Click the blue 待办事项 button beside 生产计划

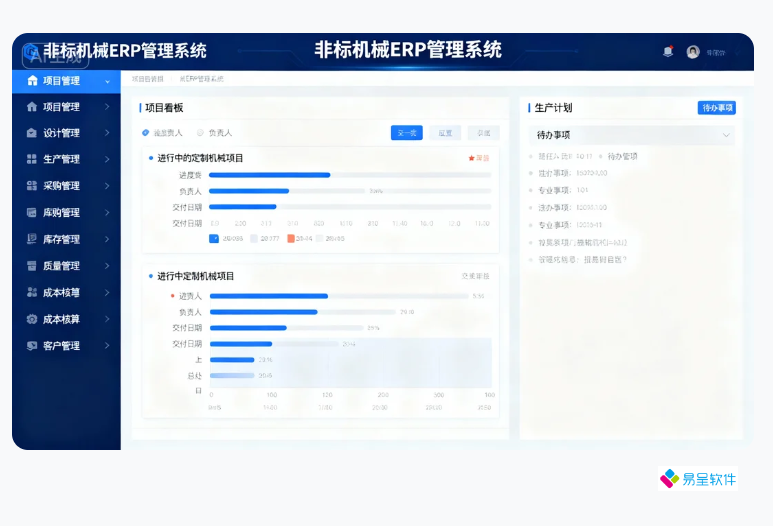click(x=717, y=108)
